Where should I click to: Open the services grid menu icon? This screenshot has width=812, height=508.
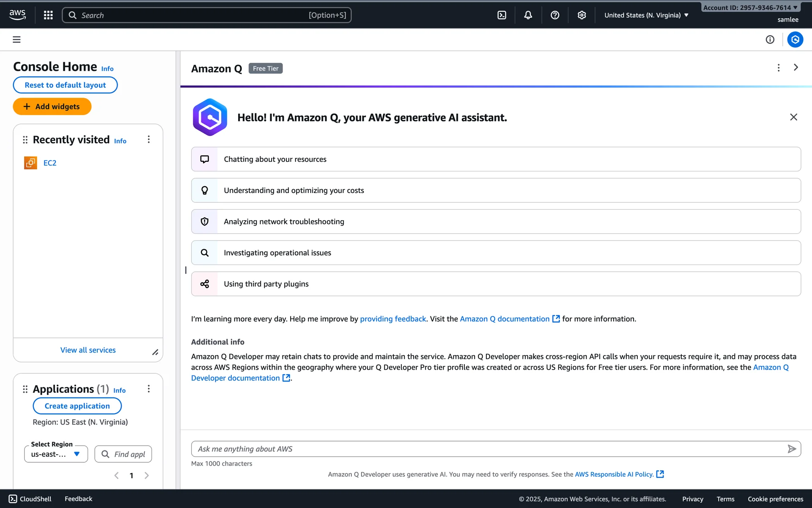pos(48,15)
